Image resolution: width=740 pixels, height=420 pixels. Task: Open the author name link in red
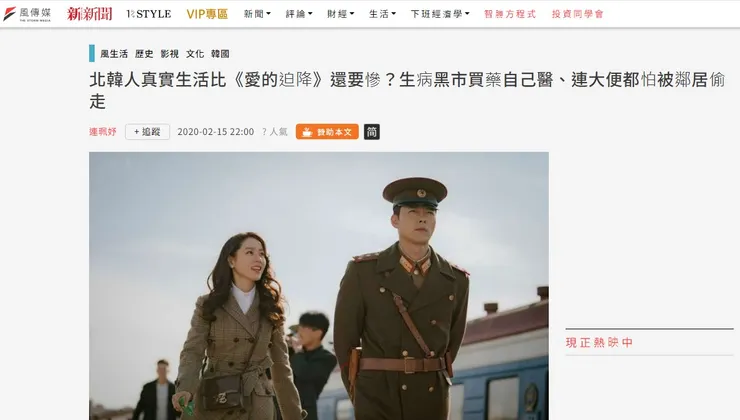(103, 132)
